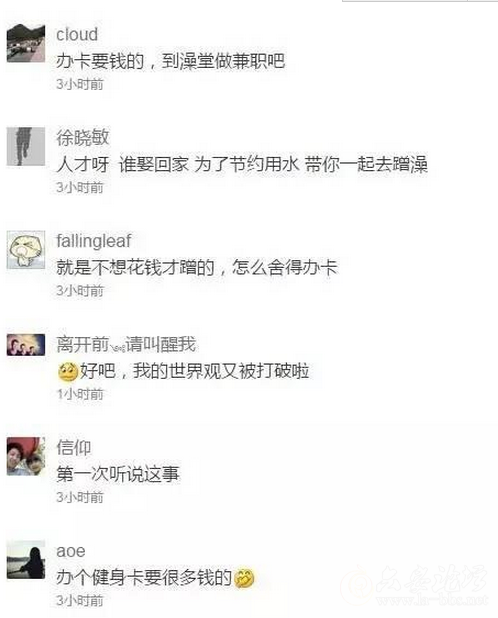Click the username aoe
498x618 pixels.
pos(71,551)
